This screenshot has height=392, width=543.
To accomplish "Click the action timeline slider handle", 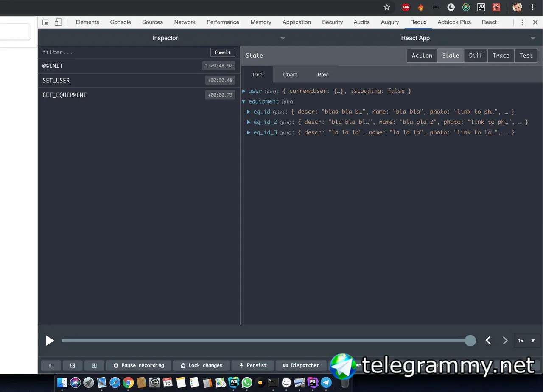I will tap(470, 340).
